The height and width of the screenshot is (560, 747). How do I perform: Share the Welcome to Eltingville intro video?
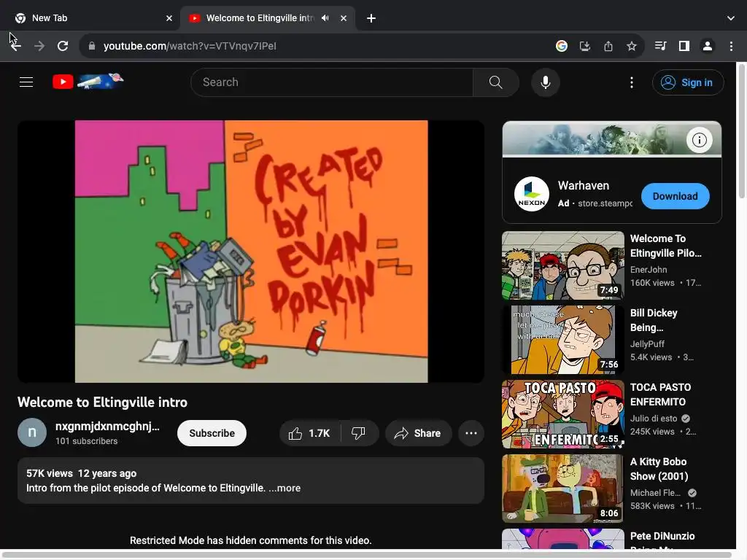(x=418, y=433)
